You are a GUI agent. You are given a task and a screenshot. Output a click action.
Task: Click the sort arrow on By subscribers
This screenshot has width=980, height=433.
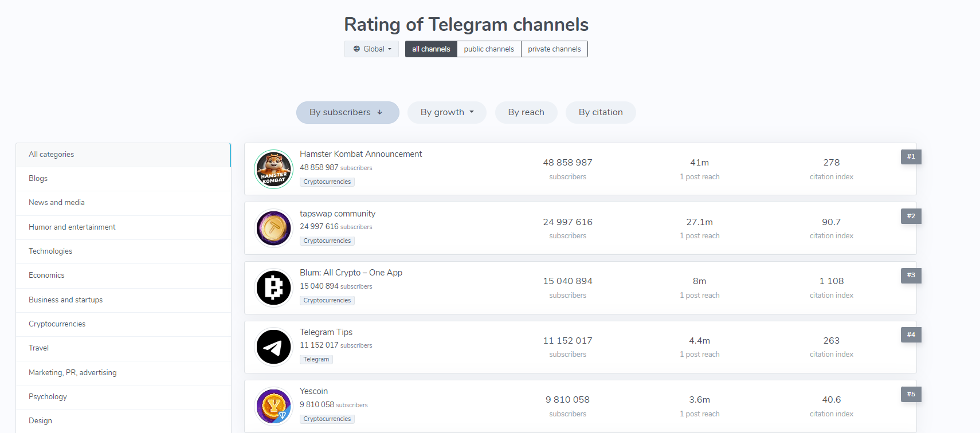pyautogui.click(x=379, y=112)
